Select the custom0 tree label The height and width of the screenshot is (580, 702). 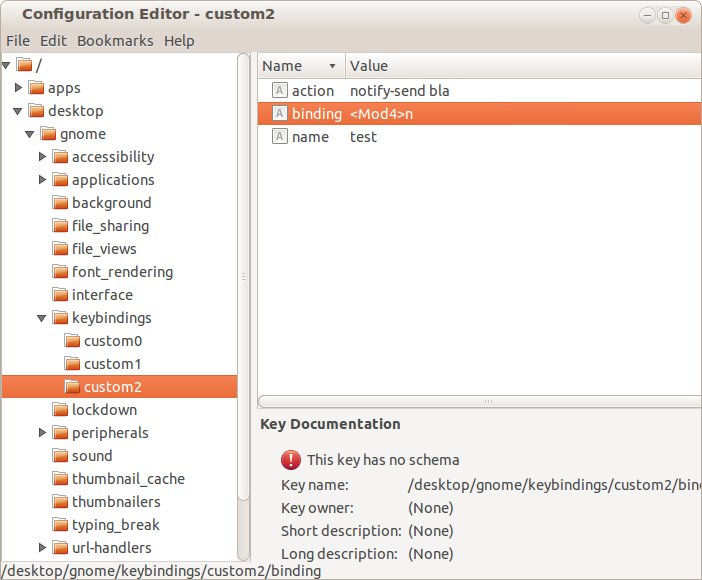(113, 341)
